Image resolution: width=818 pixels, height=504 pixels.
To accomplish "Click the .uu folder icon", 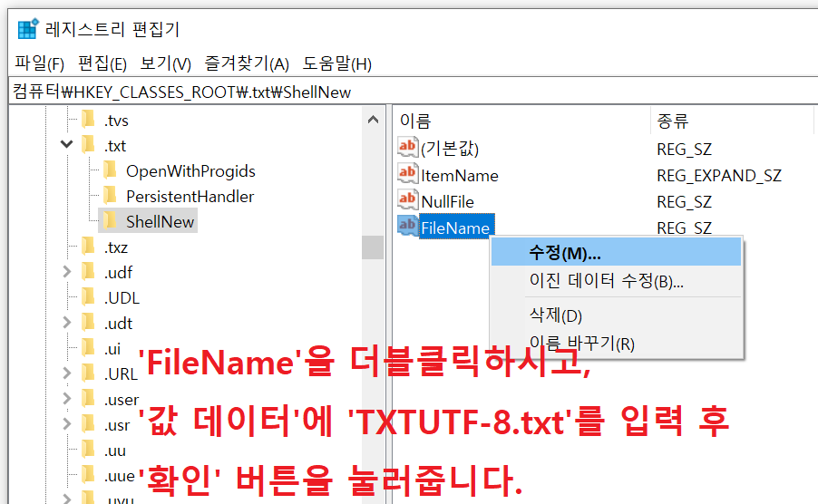I will coord(89,450).
